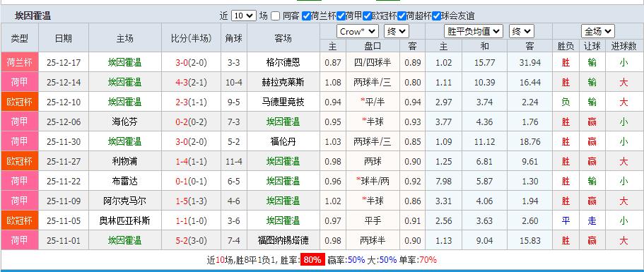
Task: Click the 比分(半场) column header
Action: click(191, 38)
